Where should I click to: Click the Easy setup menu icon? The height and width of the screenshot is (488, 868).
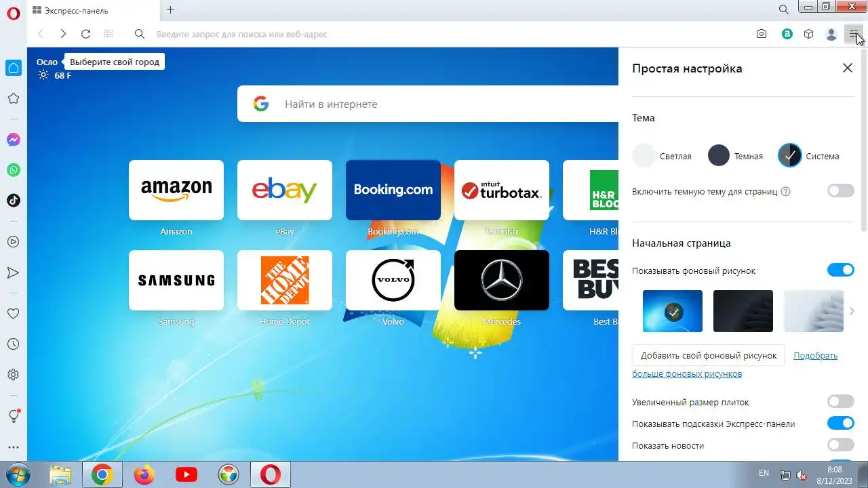(x=853, y=34)
